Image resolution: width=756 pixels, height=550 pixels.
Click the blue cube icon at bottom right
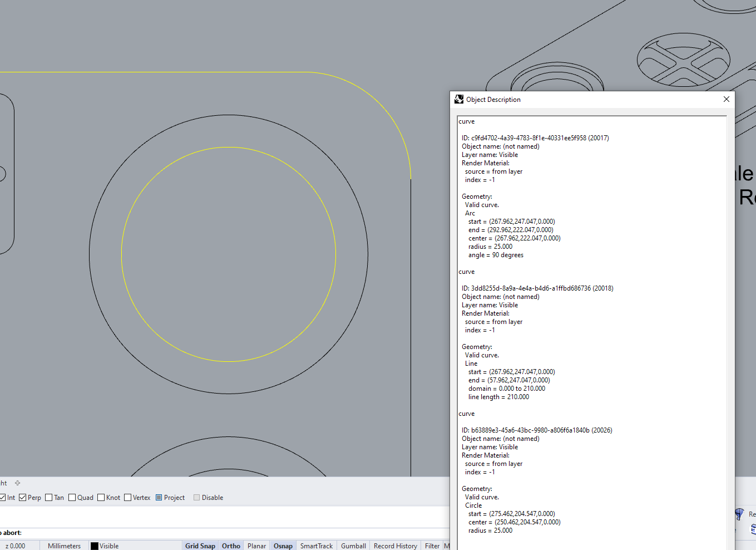pyautogui.click(x=753, y=529)
